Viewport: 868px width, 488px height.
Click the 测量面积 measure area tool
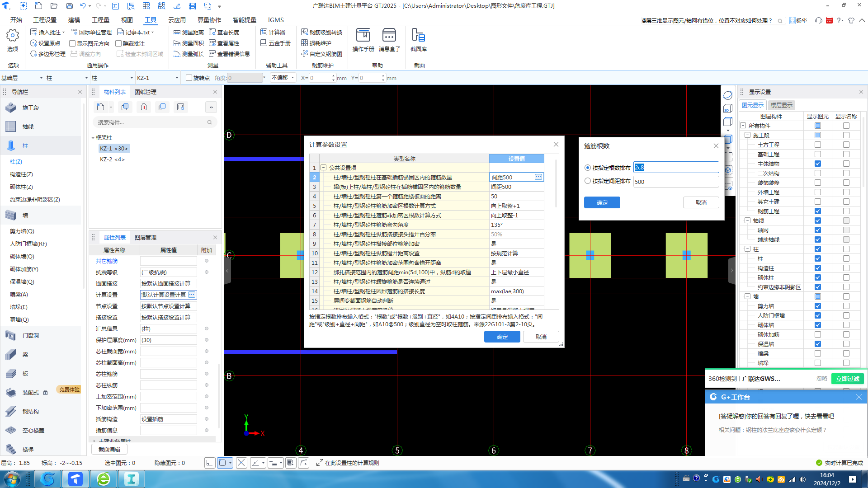(x=189, y=43)
